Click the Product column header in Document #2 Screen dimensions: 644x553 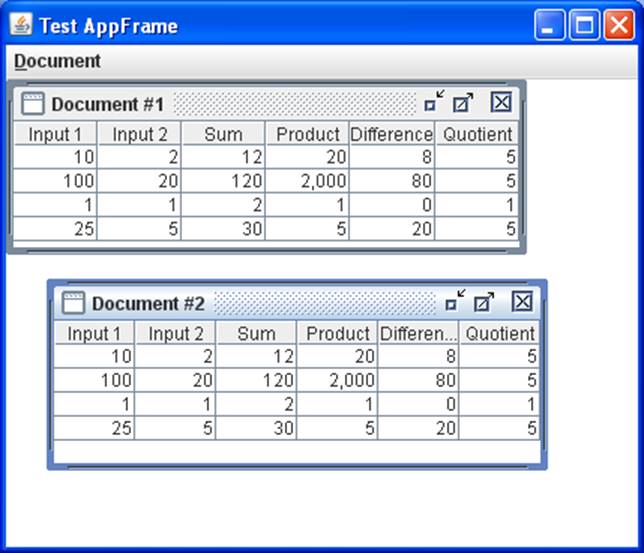point(337,333)
